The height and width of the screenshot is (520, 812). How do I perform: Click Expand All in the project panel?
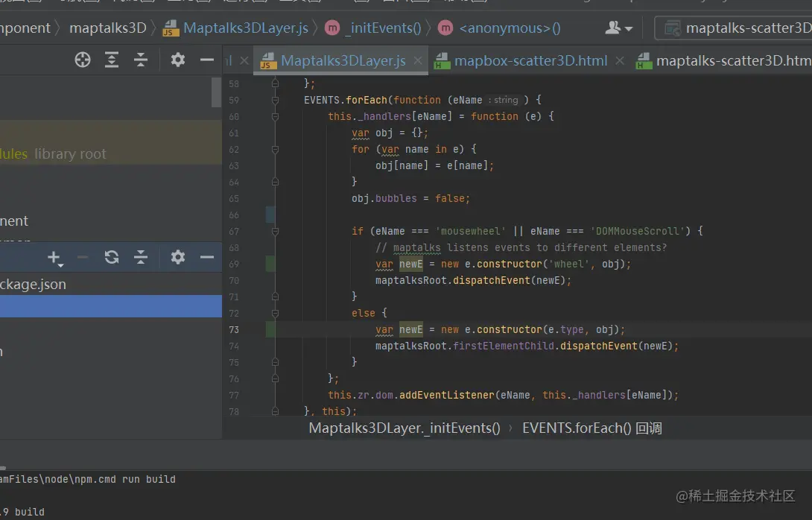point(111,60)
